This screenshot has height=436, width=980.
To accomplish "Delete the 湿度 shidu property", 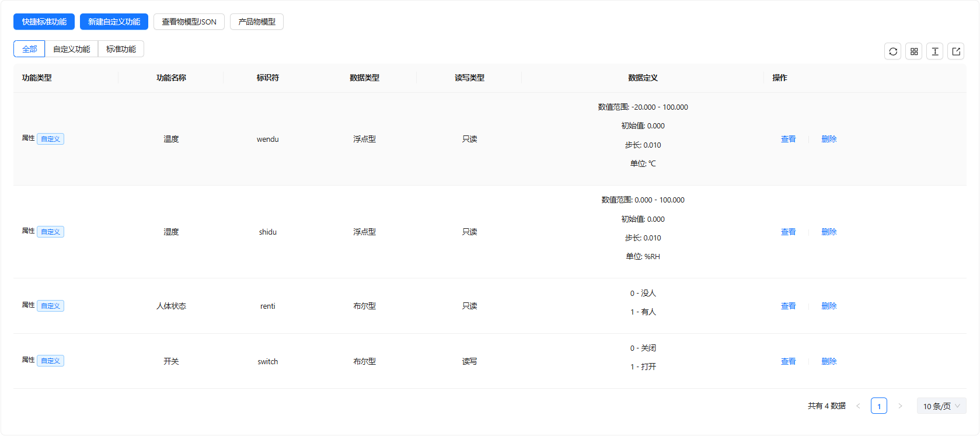I will (x=829, y=232).
